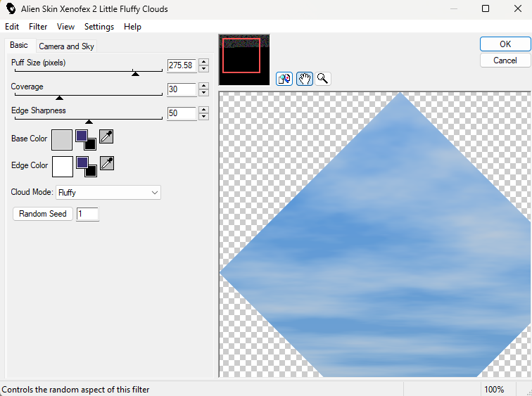Viewport: 532px width, 396px height.
Task: Click the 100% zoom level in status bar
Action: click(x=494, y=390)
